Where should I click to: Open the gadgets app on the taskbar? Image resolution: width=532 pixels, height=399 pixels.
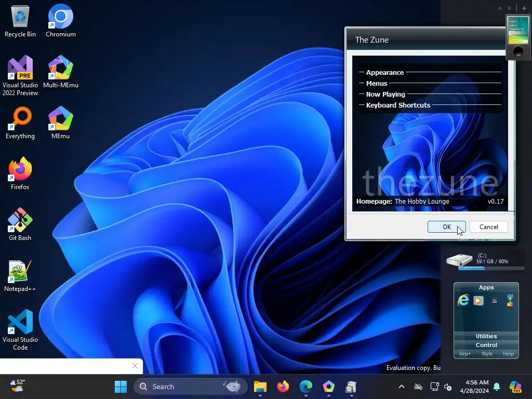click(351, 387)
